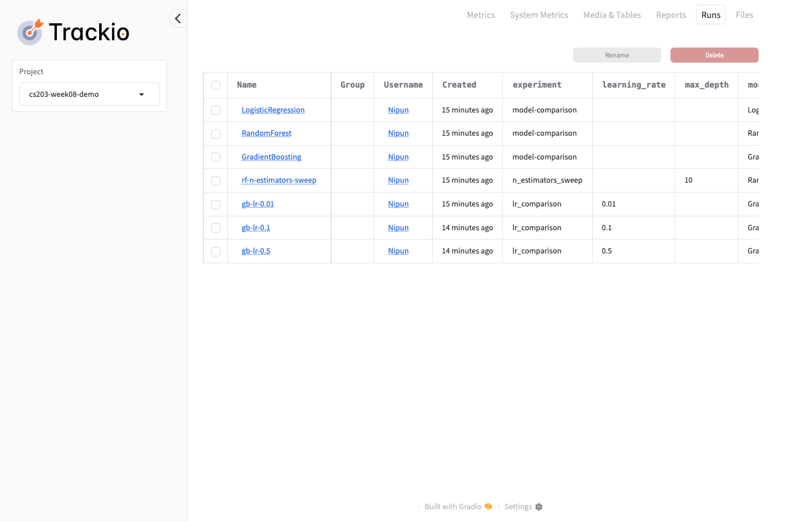Click the Nipun username in gb-lr-0.01 row

[398, 204]
